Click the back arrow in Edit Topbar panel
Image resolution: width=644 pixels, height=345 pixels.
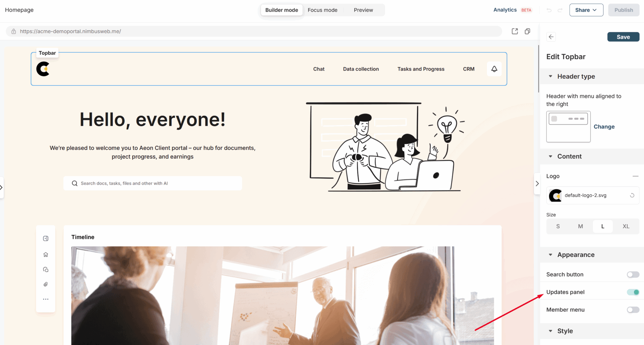(x=551, y=37)
